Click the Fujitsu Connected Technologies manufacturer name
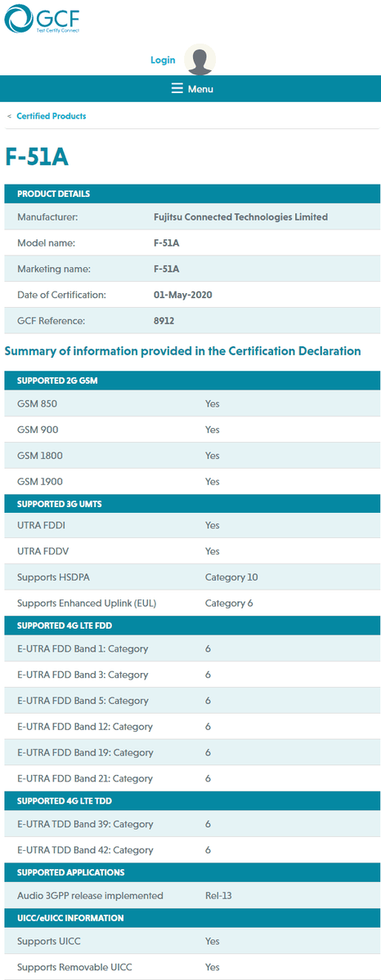 coord(240,217)
